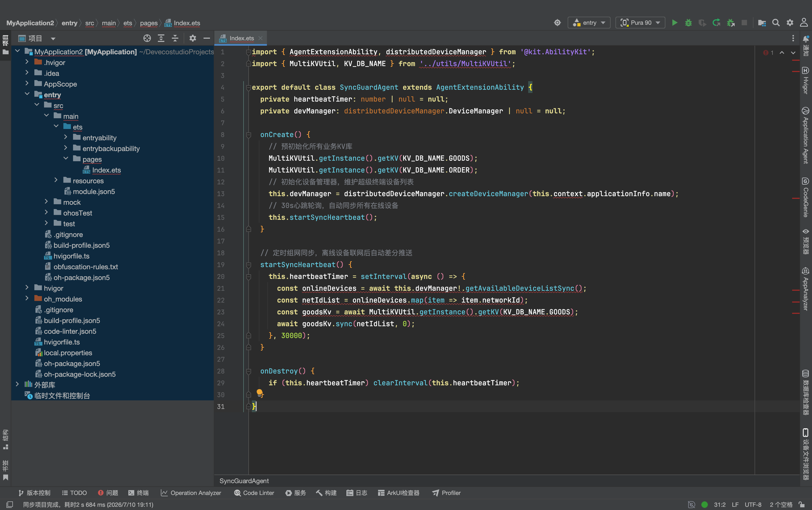Toggle line 4 class fold marker
Viewport: 812px width, 510px height.
coord(248,88)
